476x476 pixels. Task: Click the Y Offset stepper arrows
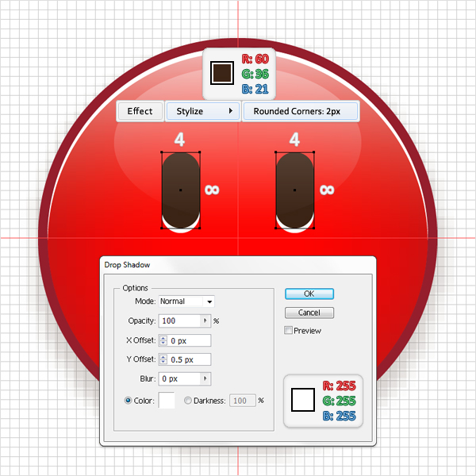[163, 359]
